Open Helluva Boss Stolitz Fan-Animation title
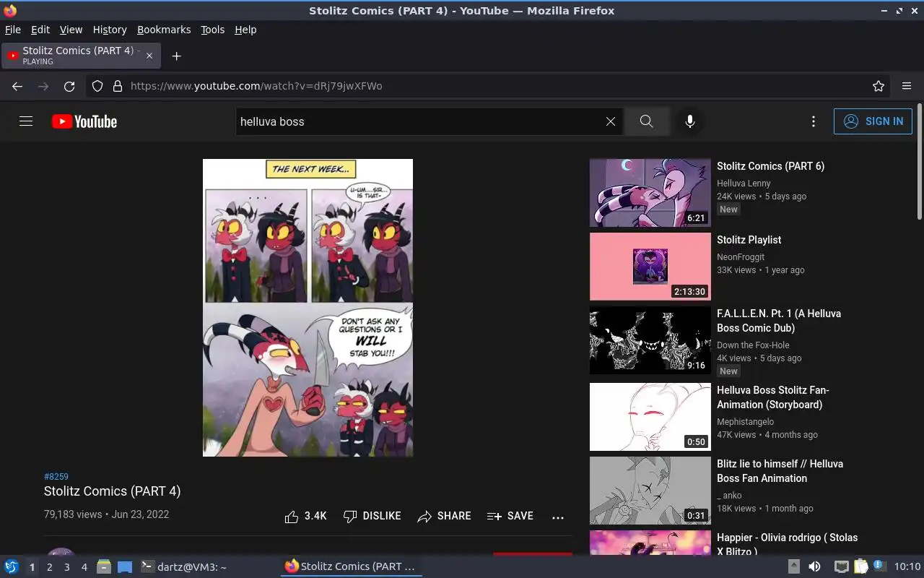Screen dimensions: 924x578 [x=773, y=397]
